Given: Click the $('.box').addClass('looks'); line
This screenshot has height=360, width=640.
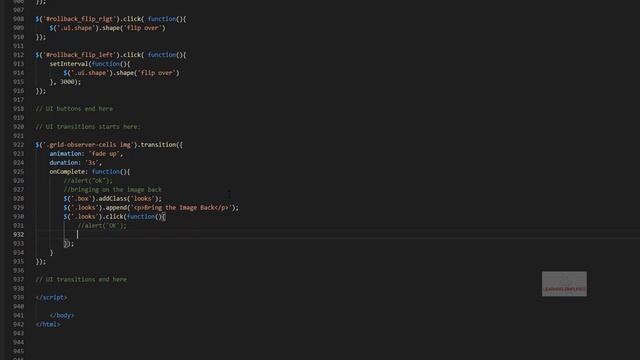Looking at the screenshot, I should click(x=113, y=198).
